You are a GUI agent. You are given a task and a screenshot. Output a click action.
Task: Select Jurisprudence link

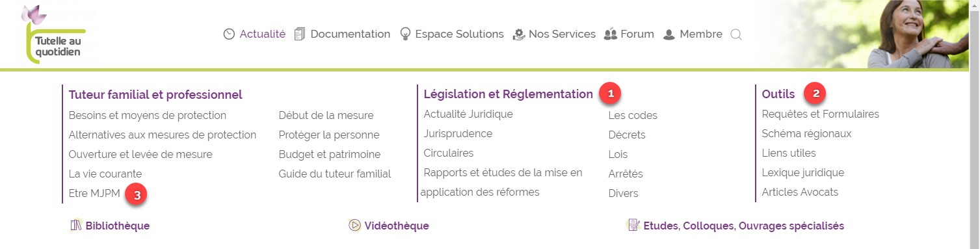(x=458, y=134)
